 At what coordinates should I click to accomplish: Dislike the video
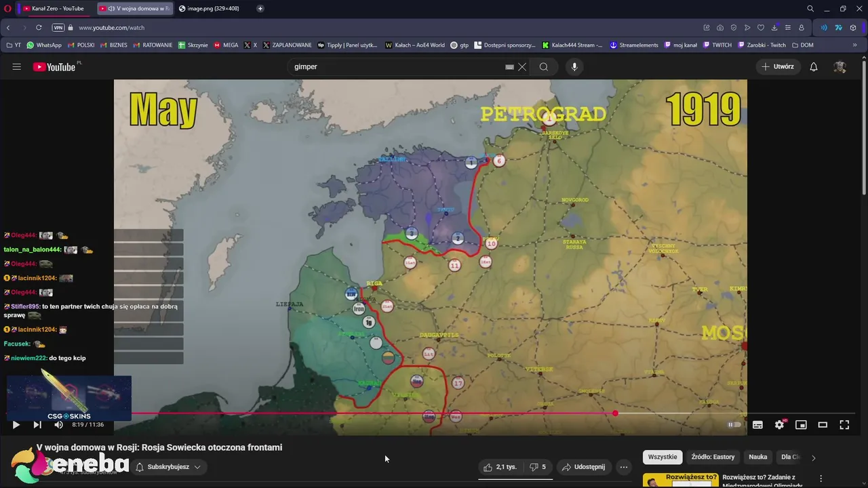[x=538, y=467]
